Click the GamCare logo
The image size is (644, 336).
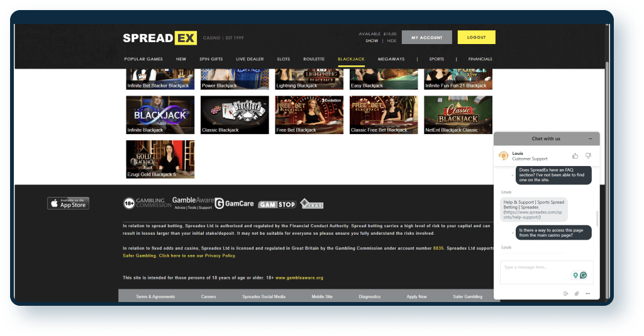(x=234, y=203)
